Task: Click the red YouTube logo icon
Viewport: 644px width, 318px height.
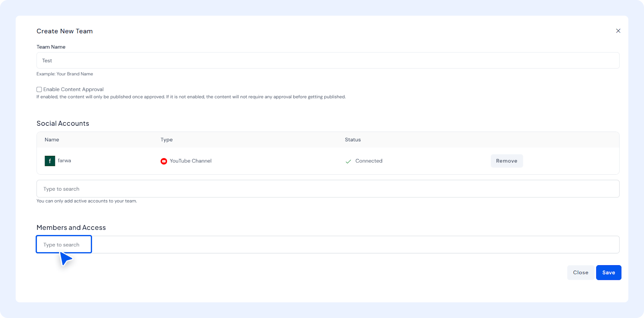Action: coord(164,161)
